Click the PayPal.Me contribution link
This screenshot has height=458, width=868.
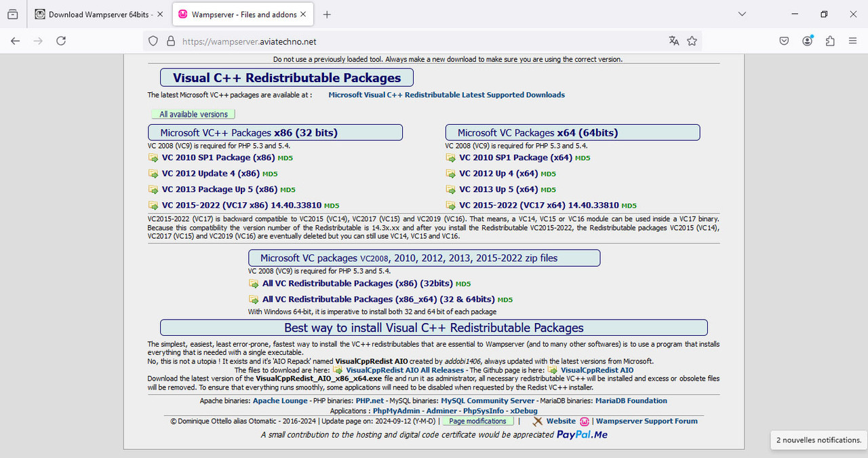[582, 434]
